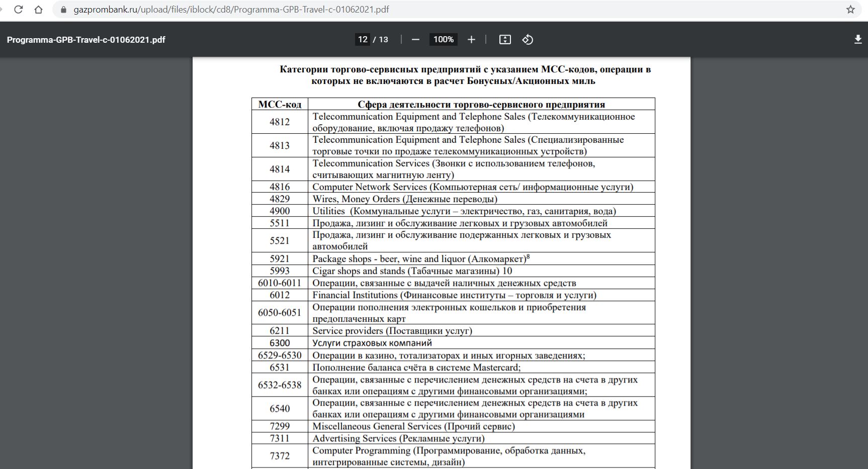Viewport: 868px width, 469px height.
Task: Click footnote 8 after Алкомаркет
Action: pyautogui.click(x=528, y=257)
